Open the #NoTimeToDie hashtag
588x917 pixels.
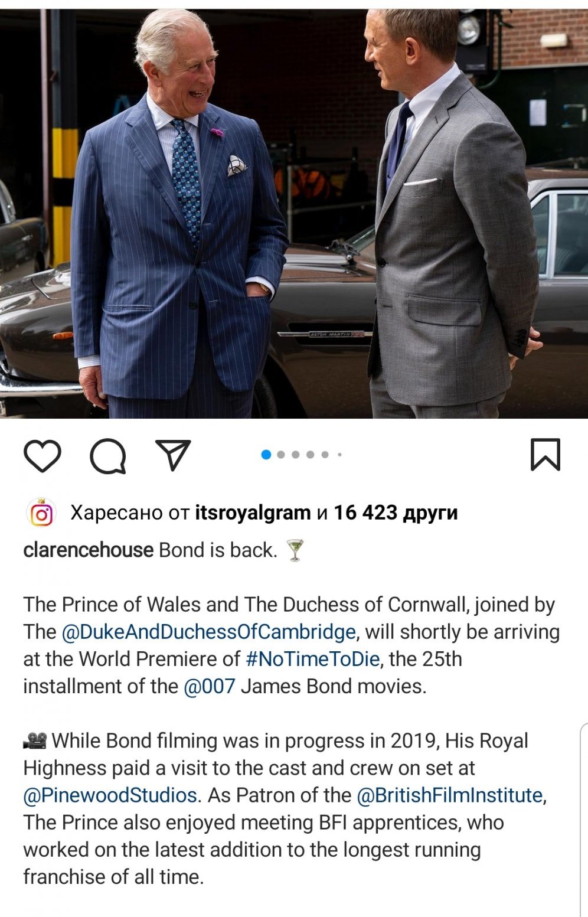click(312, 659)
